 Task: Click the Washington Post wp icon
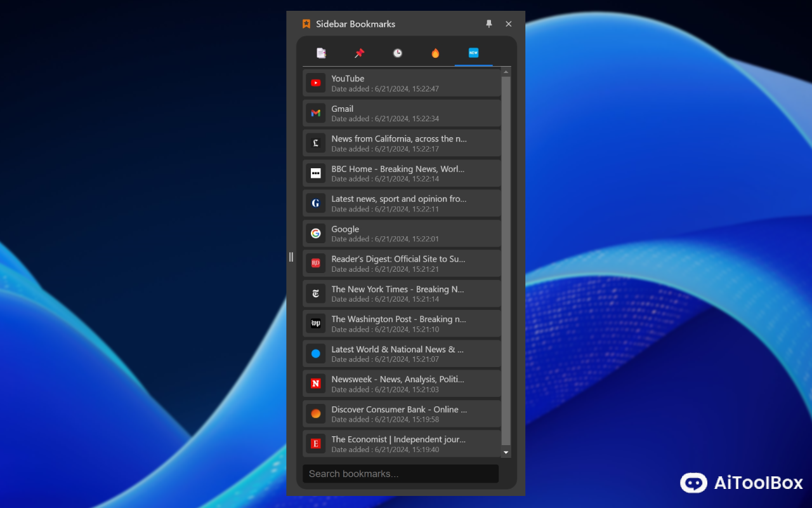pos(316,323)
